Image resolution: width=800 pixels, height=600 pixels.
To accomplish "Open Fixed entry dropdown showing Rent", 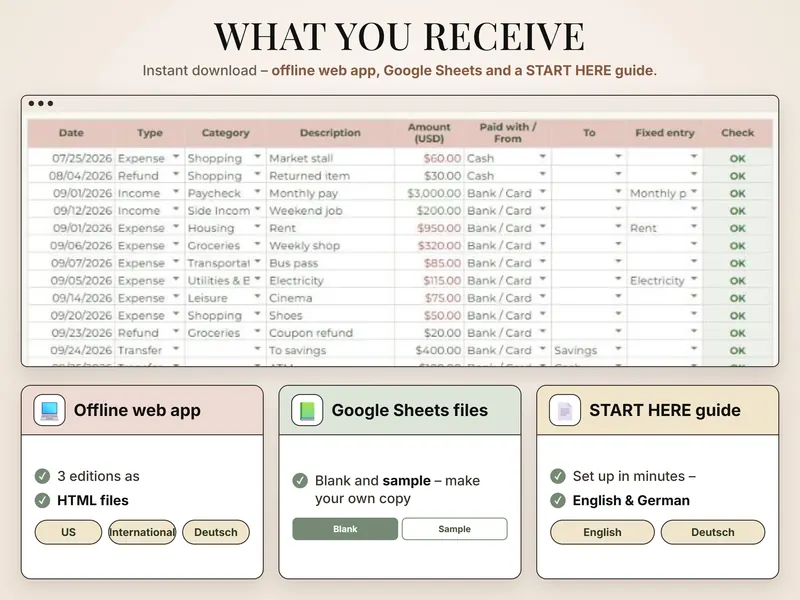I will [x=694, y=227].
